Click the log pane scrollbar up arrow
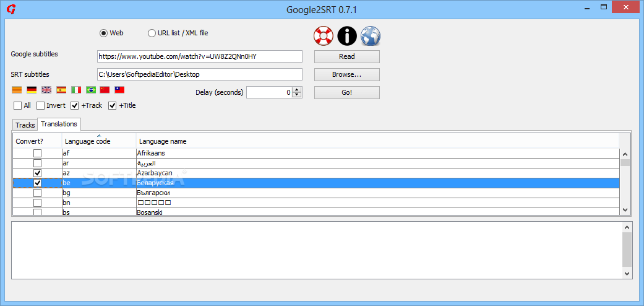Screen dimensions: 644x306 click(x=627, y=227)
